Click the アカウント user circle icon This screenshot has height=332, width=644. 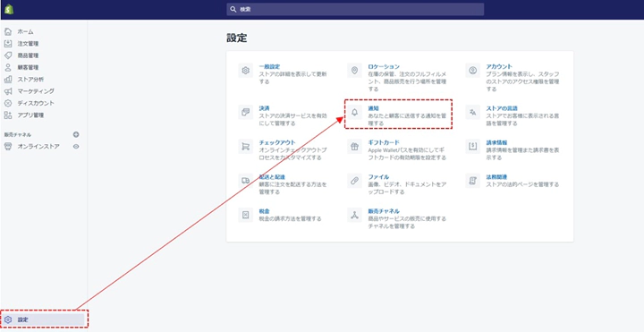473,71
